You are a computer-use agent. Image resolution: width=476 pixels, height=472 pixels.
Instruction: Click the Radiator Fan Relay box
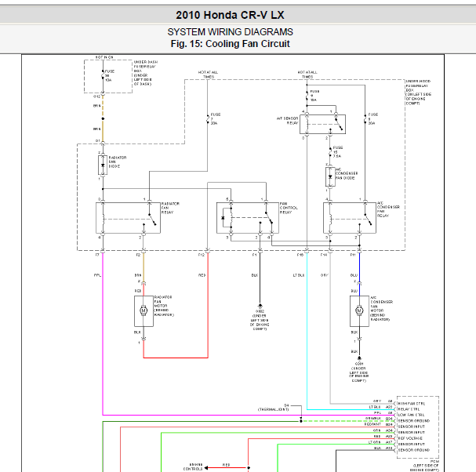tap(128, 218)
